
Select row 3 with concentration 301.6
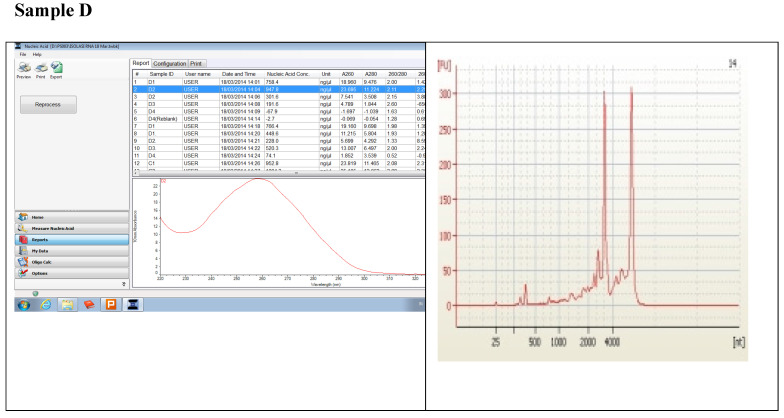pos(278,97)
